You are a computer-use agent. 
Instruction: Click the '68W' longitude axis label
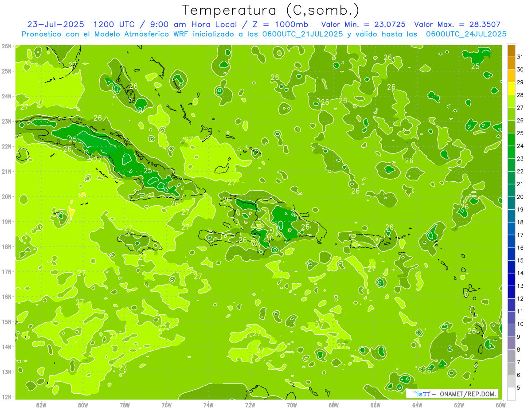click(334, 405)
